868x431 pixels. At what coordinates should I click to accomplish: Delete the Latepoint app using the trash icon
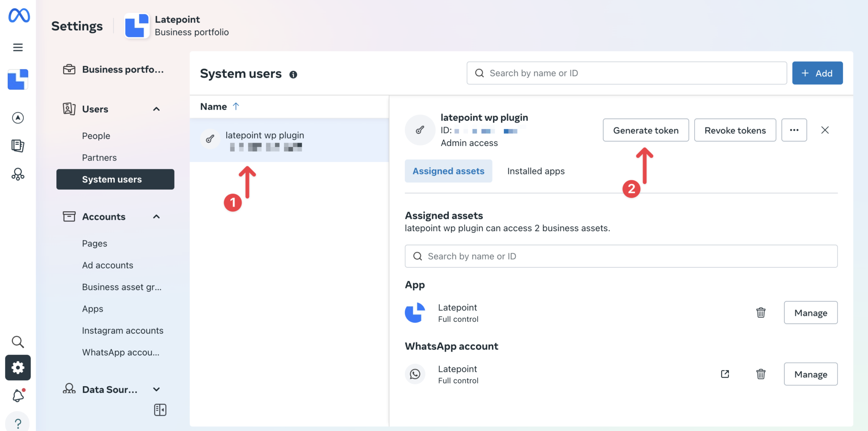coord(760,312)
